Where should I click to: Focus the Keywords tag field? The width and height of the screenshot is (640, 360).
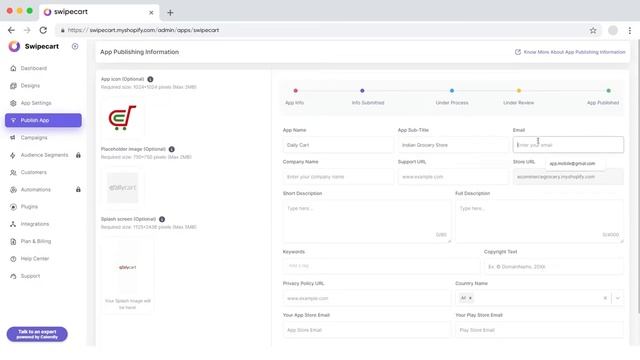tap(381, 266)
